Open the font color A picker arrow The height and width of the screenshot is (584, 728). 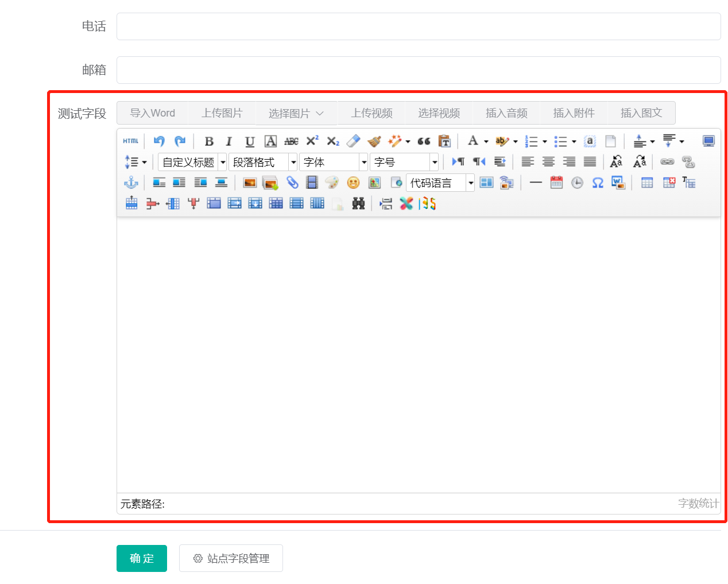[x=486, y=141]
